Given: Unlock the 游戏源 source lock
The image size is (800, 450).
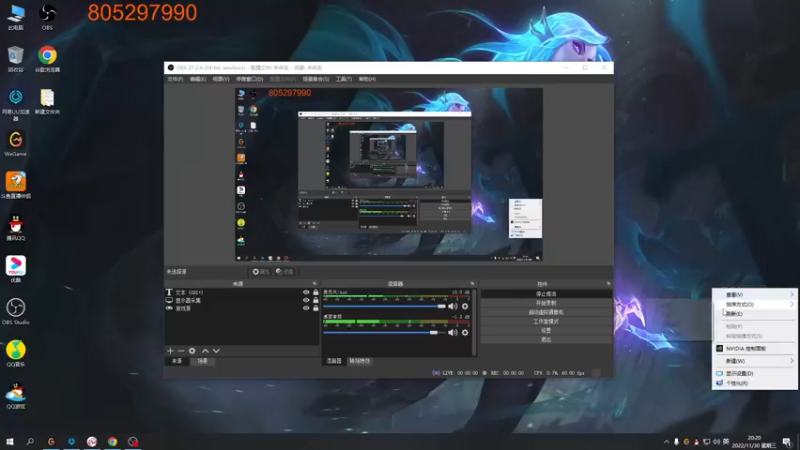Looking at the screenshot, I should (315, 308).
